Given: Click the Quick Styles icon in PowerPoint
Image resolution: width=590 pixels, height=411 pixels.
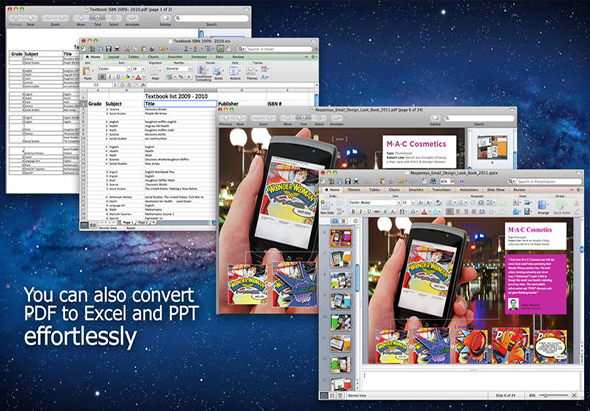Looking at the screenshot, I should pyautogui.click(x=561, y=205).
